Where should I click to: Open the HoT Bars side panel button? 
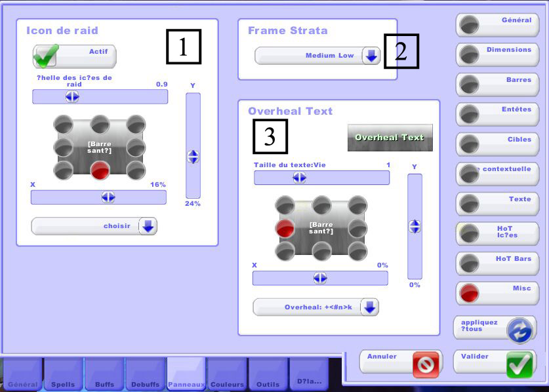[497, 264]
